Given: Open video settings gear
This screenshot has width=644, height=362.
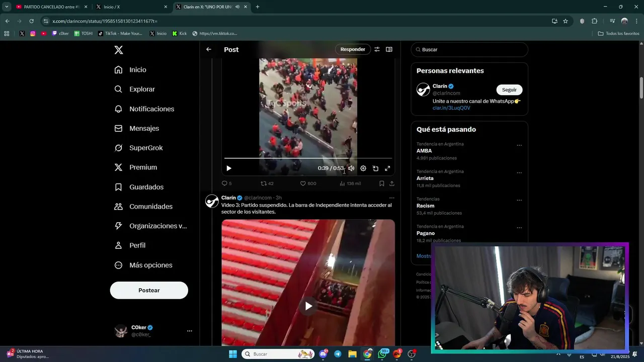Looking at the screenshot, I should (363, 168).
